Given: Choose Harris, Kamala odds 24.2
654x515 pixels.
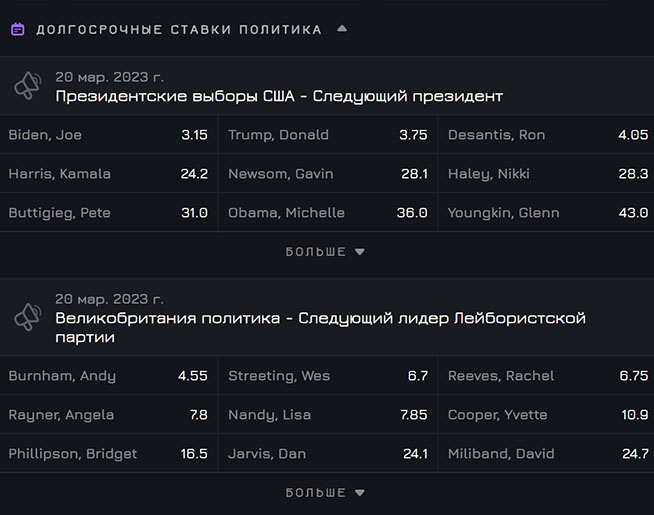Looking at the screenshot, I should click(108, 174).
